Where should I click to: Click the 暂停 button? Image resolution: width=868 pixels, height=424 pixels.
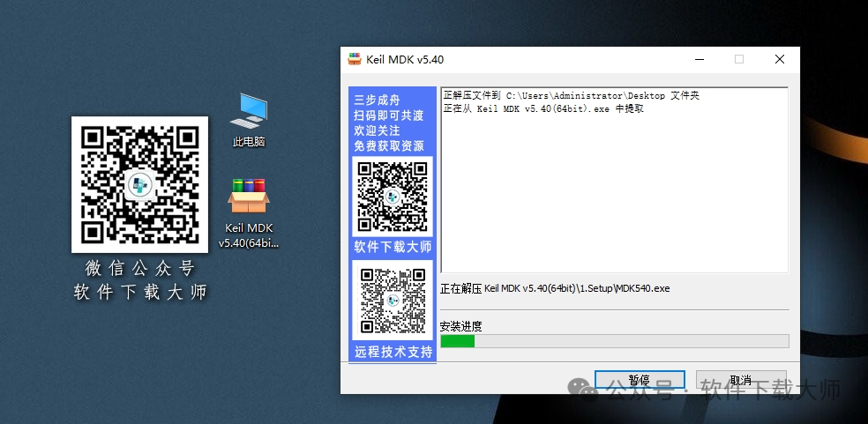[640, 380]
